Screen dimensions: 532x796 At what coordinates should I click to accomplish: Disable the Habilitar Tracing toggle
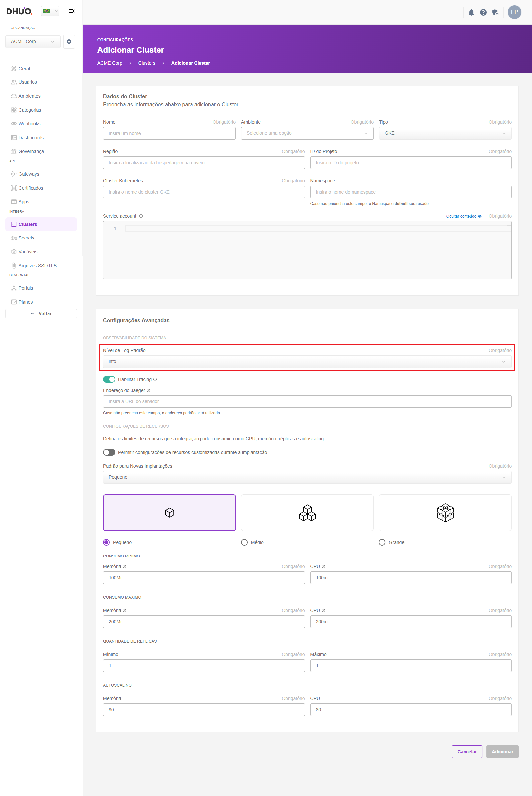pos(109,379)
